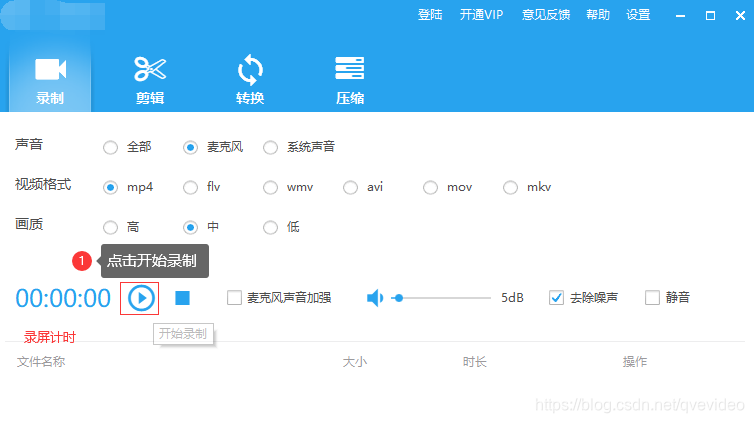Open the 帮助 help menu
Screen dimensions: 754x423
[x=598, y=15]
